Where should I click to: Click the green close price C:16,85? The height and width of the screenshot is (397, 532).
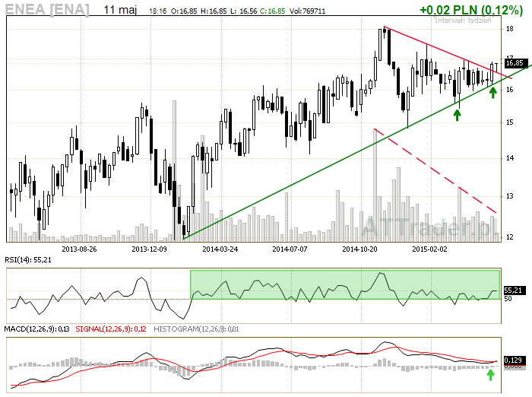coord(272,11)
